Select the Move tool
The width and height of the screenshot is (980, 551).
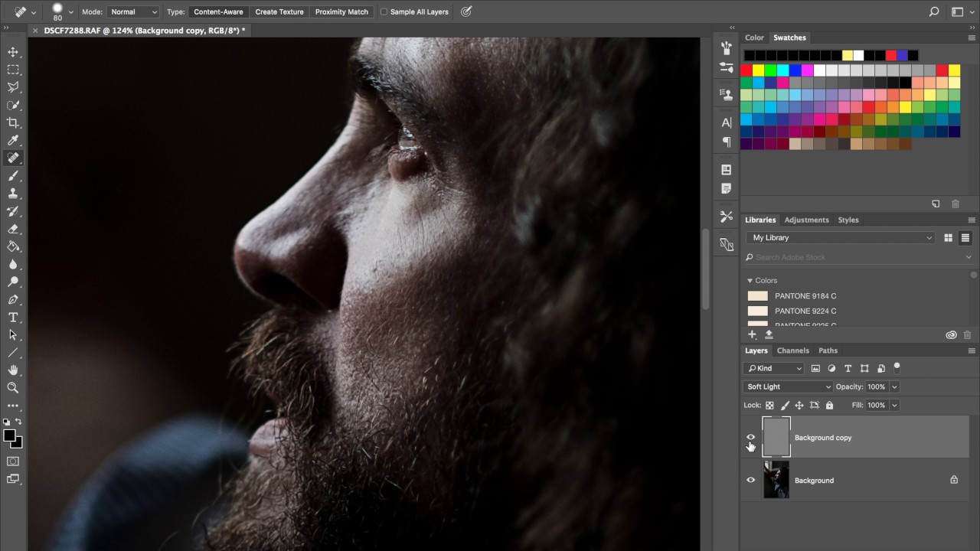coord(13,52)
